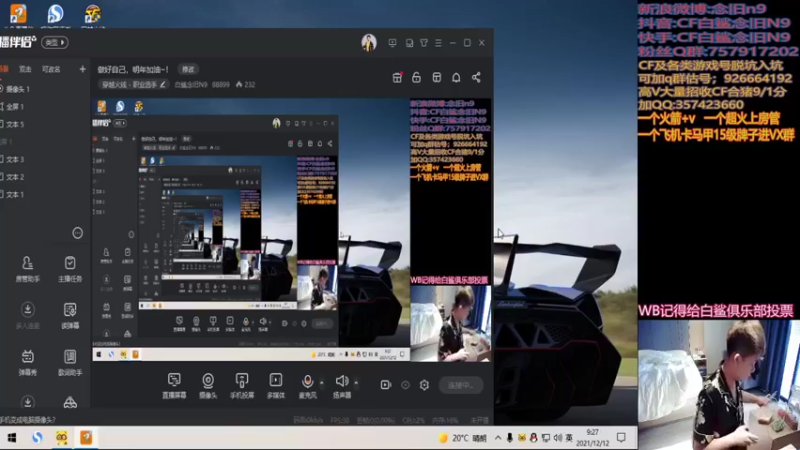Click the more options circle in sources panel
This screenshot has width=800, height=450.
pyautogui.click(x=78, y=233)
